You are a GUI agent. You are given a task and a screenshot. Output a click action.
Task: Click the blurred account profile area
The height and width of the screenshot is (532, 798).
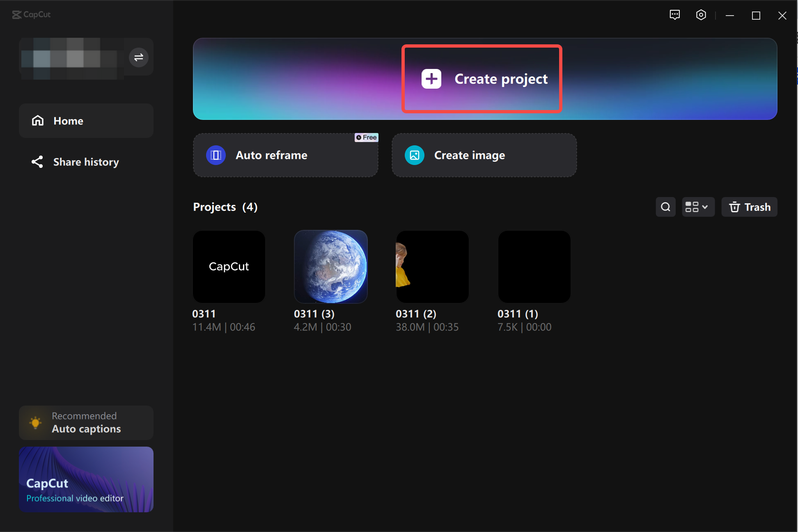point(72,58)
